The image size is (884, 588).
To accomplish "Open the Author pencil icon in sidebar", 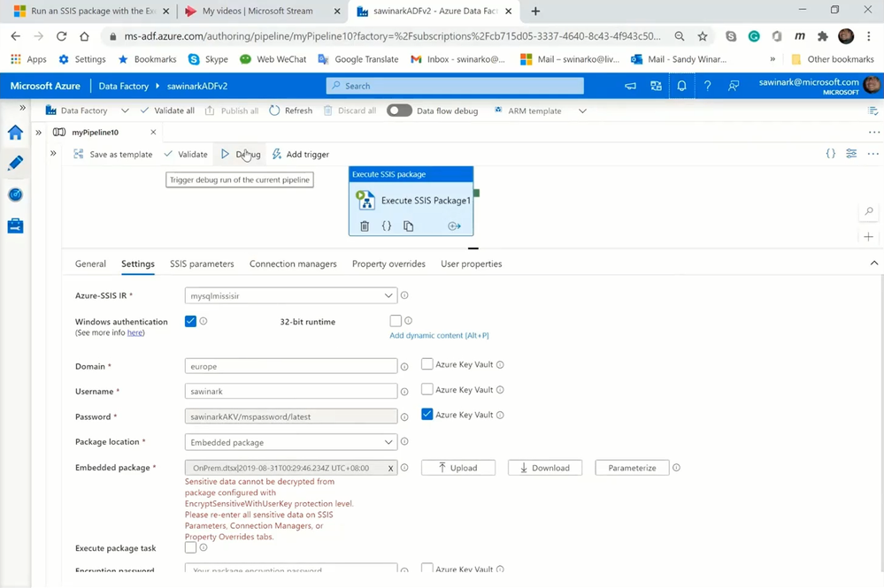I will click(x=15, y=163).
